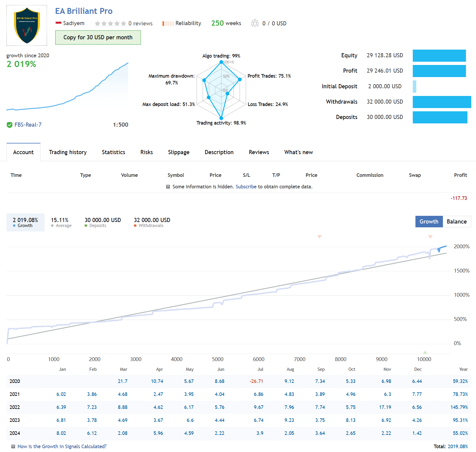The height and width of the screenshot is (452, 476).
Task: Click the EA Brilliant Pro shield logo
Action: pos(27,25)
